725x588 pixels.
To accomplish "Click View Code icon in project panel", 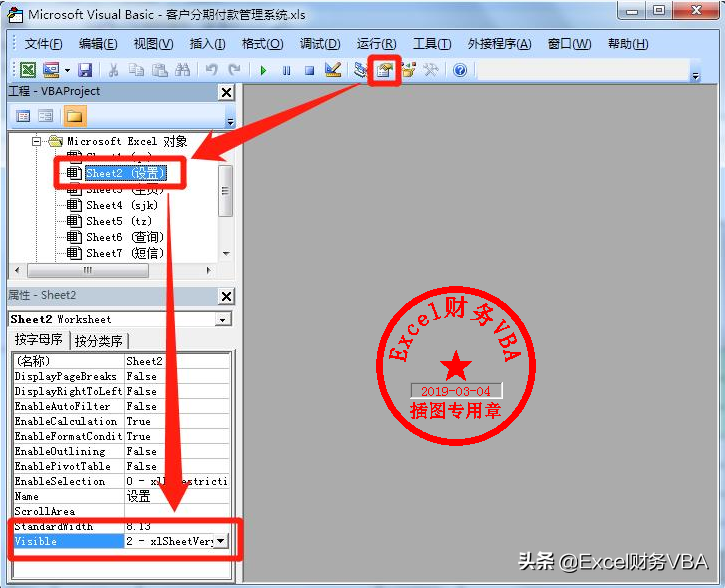I will [x=23, y=116].
